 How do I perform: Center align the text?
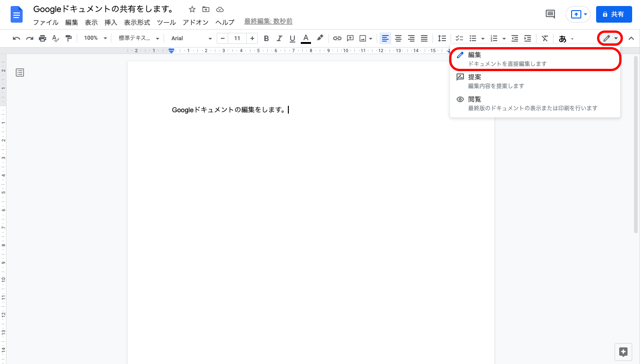coord(398,38)
